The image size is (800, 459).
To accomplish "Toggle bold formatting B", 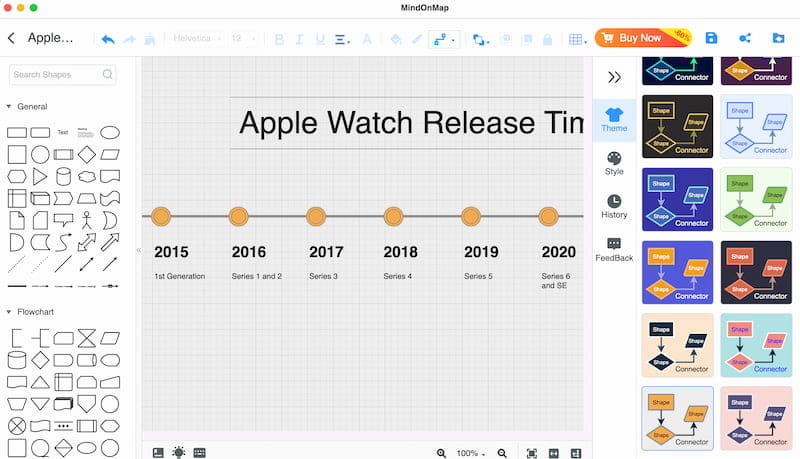I will pos(279,39).
